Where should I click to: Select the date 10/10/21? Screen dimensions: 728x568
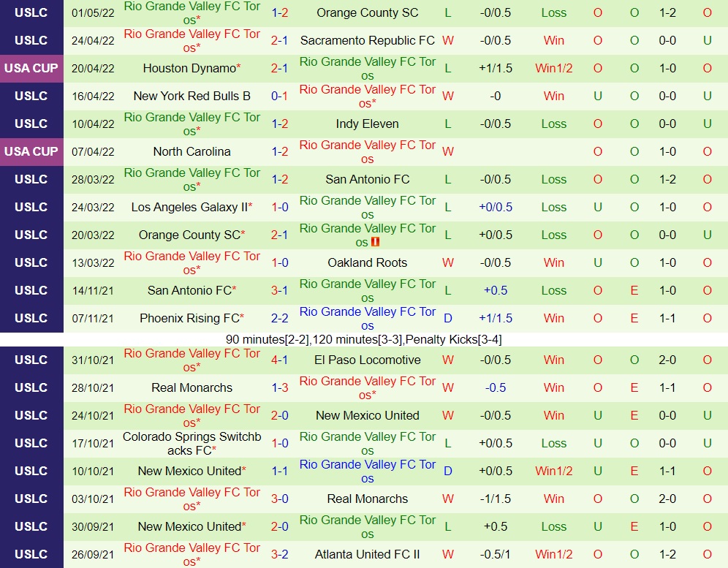pos(93,472)
